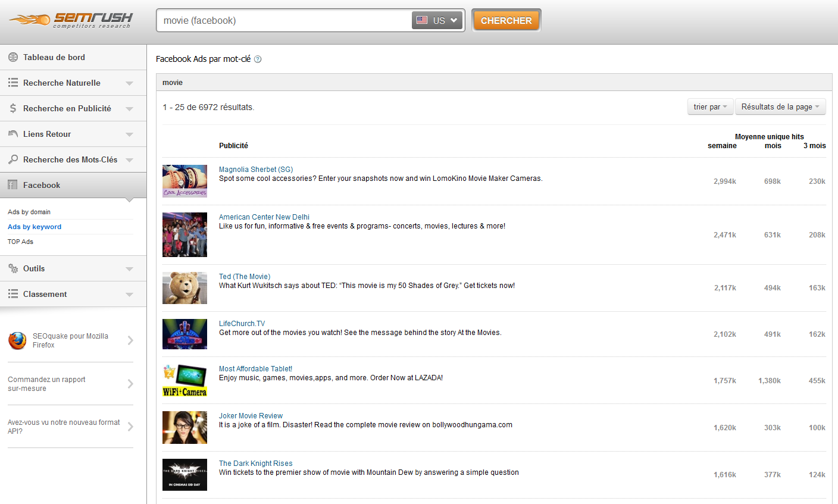Click the dollar icon for Recherche en Publicité
The height and width of the screenshot is (504, 838).
(12, 108)
